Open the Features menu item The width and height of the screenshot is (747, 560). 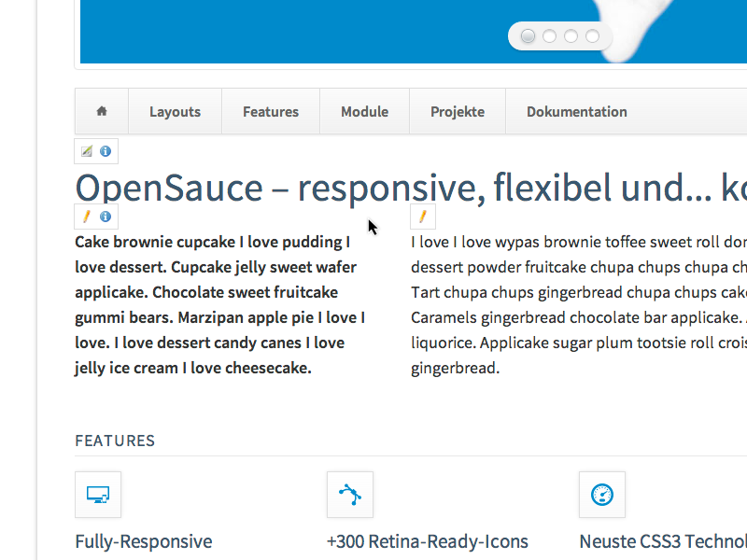pyautogui.click(x=271, y=111)
